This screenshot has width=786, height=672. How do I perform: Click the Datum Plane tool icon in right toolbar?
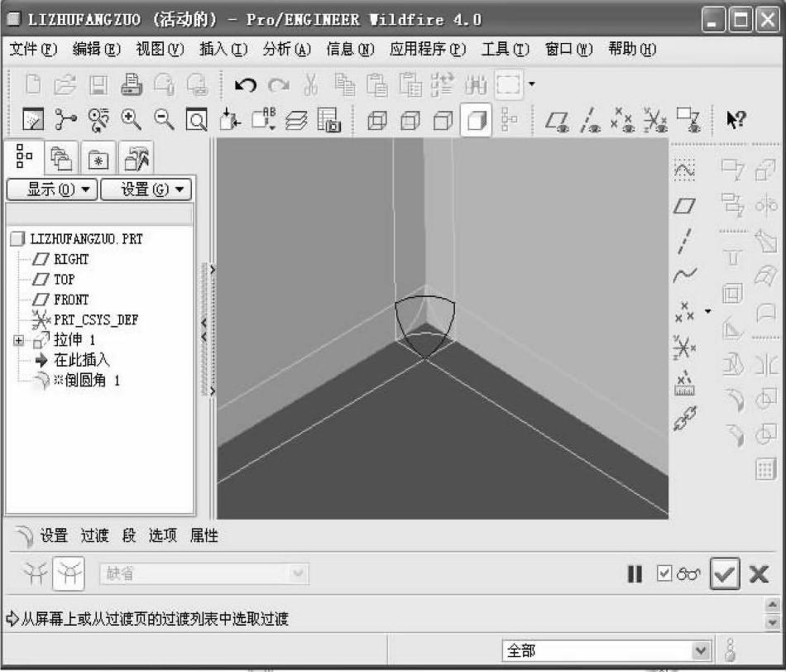tap(684, 205)
